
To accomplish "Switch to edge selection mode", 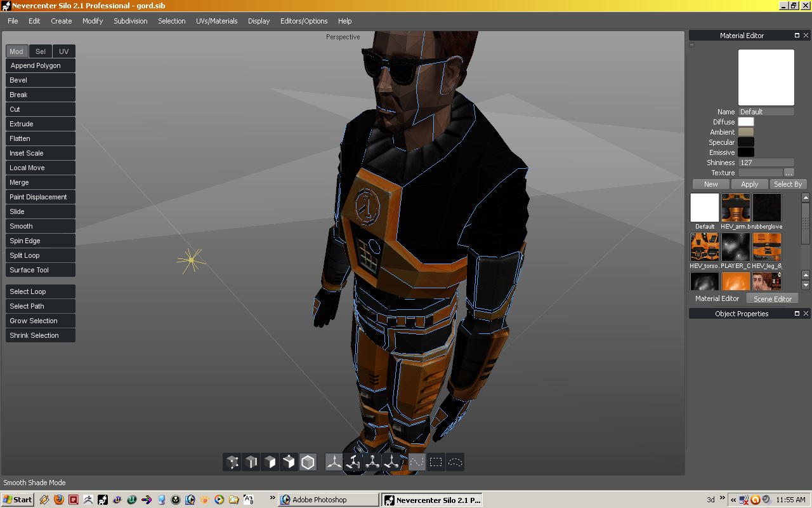I will click(251, 462).
